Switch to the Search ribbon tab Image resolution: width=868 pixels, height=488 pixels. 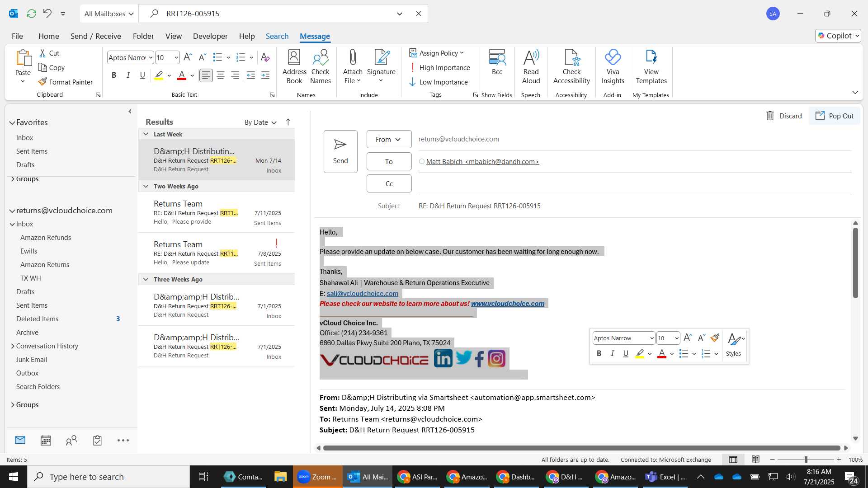tap(277, 36)
